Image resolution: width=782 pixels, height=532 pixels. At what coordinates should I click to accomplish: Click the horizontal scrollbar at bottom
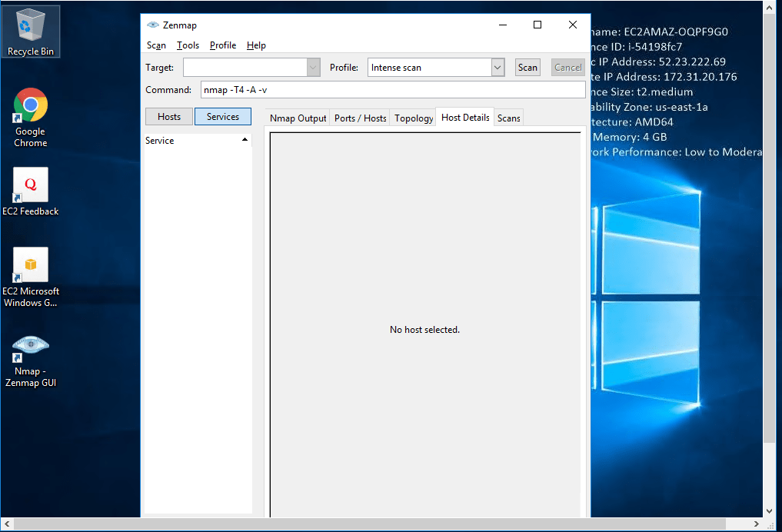click(384, 524)
